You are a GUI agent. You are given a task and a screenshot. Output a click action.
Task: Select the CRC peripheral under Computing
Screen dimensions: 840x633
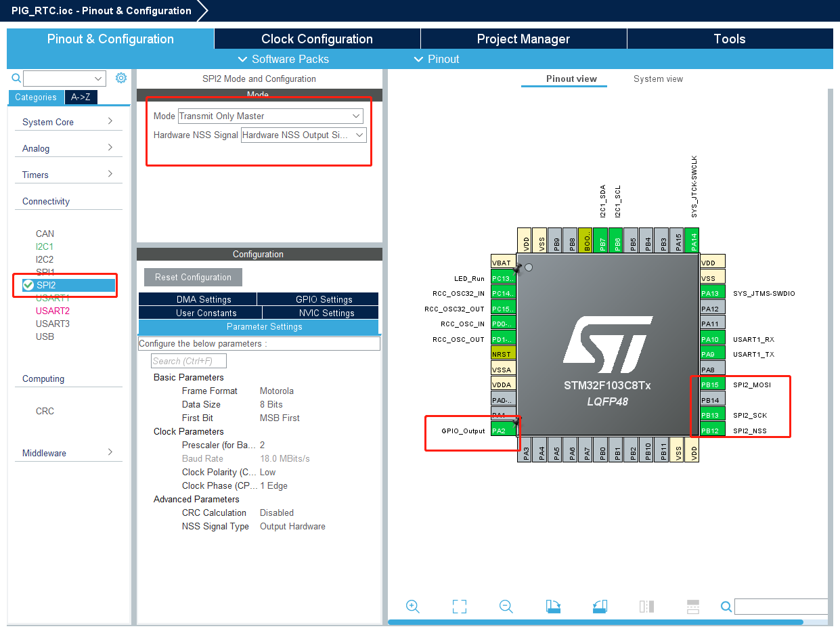click(x=45, y=411)
